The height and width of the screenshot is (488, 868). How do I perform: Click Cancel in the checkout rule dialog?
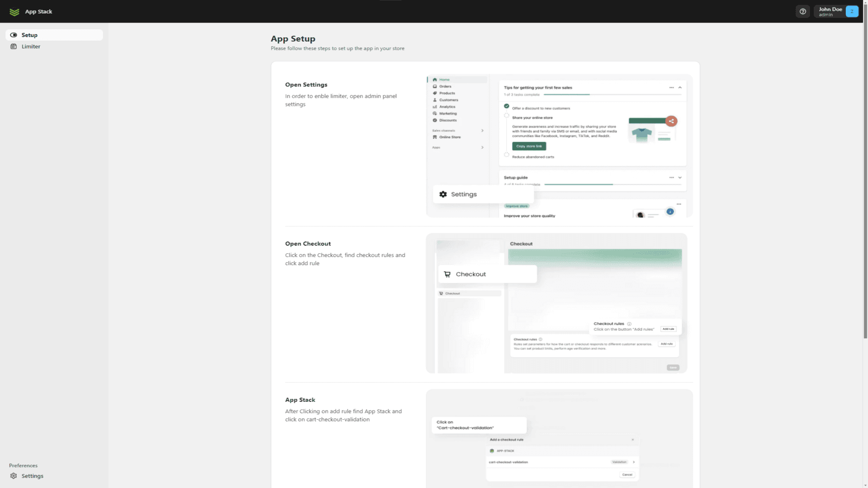coord(627,474)
